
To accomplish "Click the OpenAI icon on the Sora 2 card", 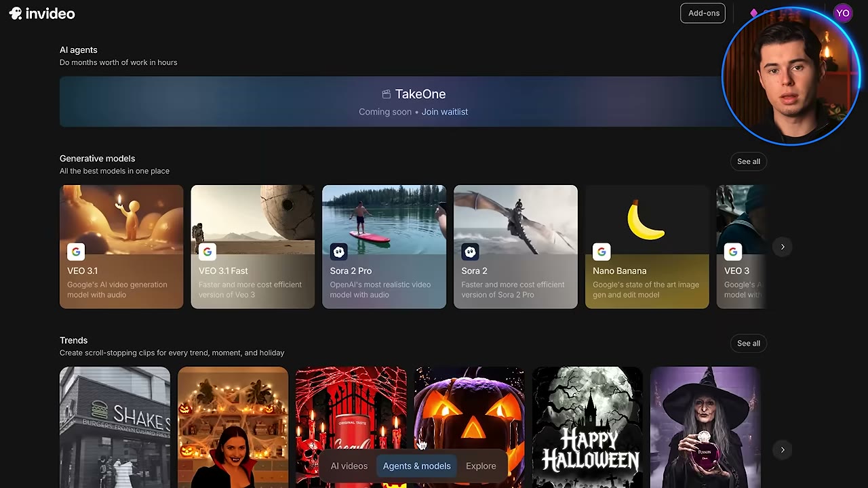I will tap(470, 251).
